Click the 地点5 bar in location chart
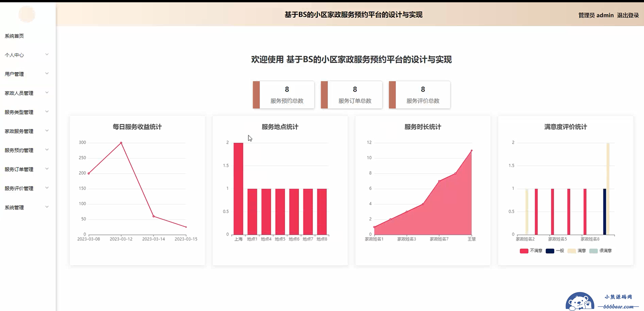This screenshot has width=644, height=311. point(280,212)
